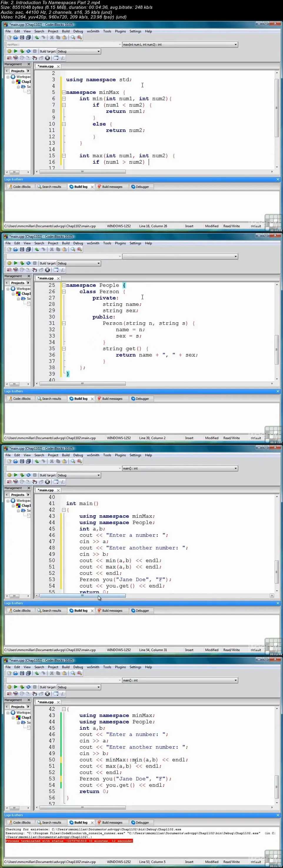Click green Run arrow in class Person window

click(x=16, y=263)
